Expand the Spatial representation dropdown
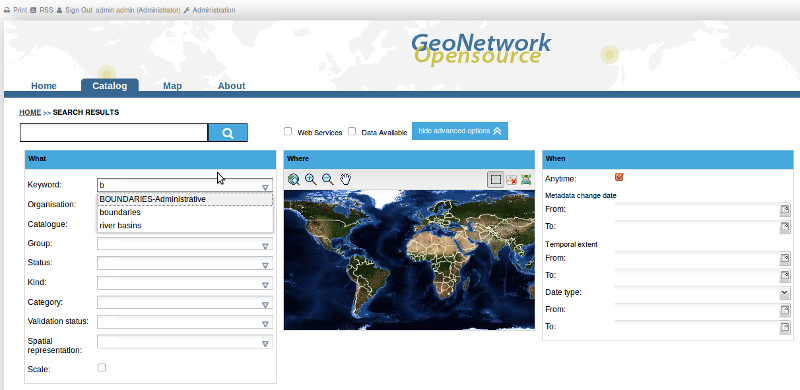 (x=265, y=344)
